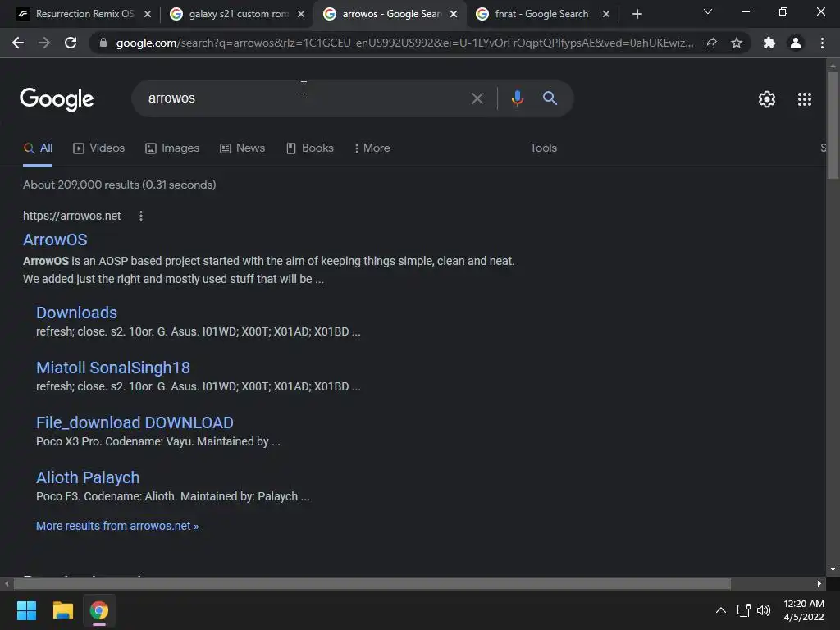Share this page from the address bar

pyautogui.click(x=710, y=43)
